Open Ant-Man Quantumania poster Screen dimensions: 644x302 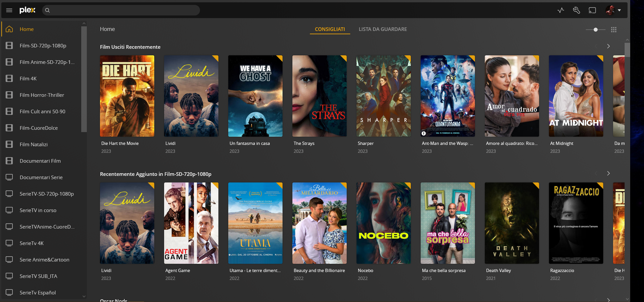(x=448, y=96)
